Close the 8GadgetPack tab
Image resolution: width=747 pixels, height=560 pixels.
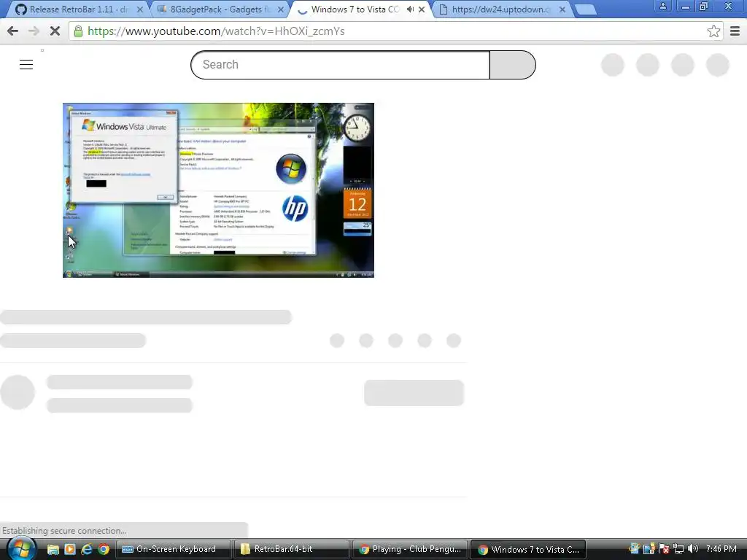click(281, 9)
